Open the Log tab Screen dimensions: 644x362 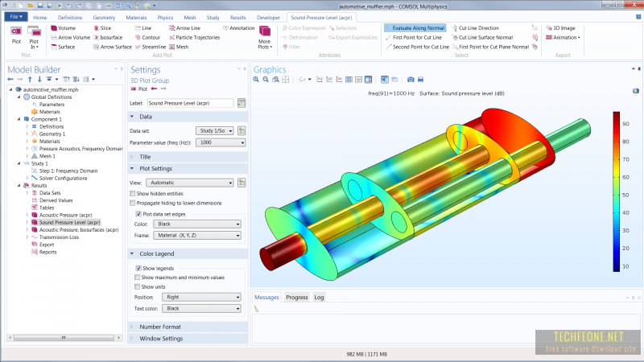[x=319, y=297]
